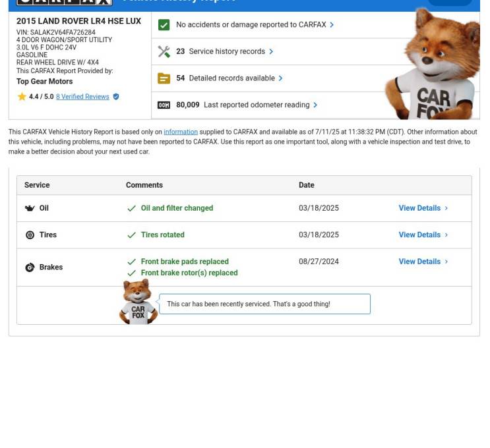
Task: Click the 2015 LAND ROVER LR4 HSE LUX title
Action: 78,21
